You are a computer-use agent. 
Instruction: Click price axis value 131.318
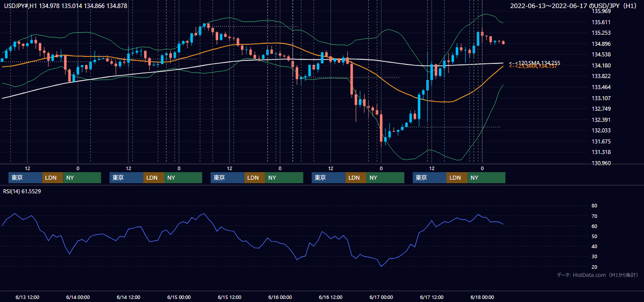(x=602, y=152)
